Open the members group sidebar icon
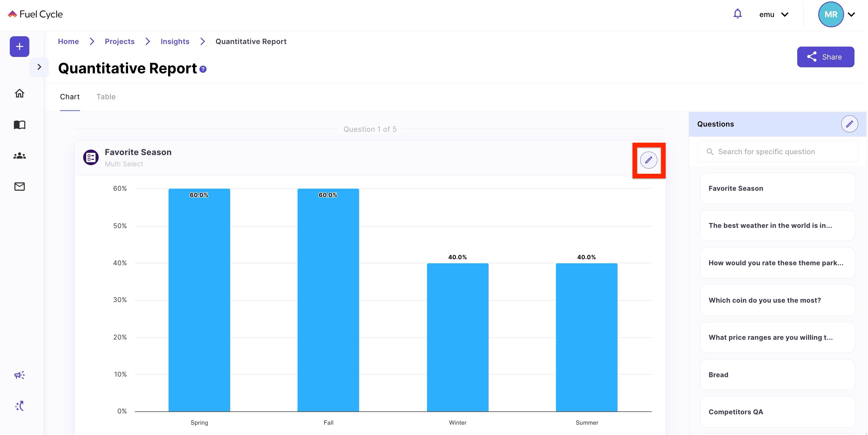Image resolution: width=868 pixels, height=435 pixels. 19,156
